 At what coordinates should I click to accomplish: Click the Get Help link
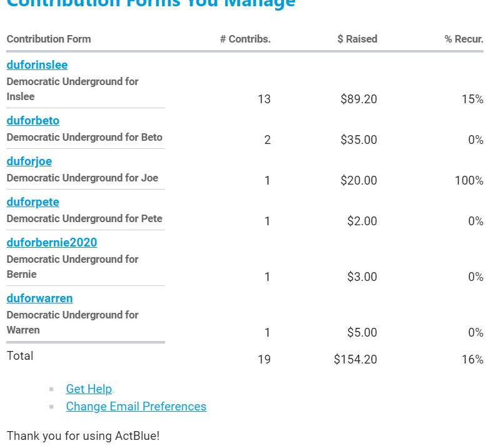(89, 389)
